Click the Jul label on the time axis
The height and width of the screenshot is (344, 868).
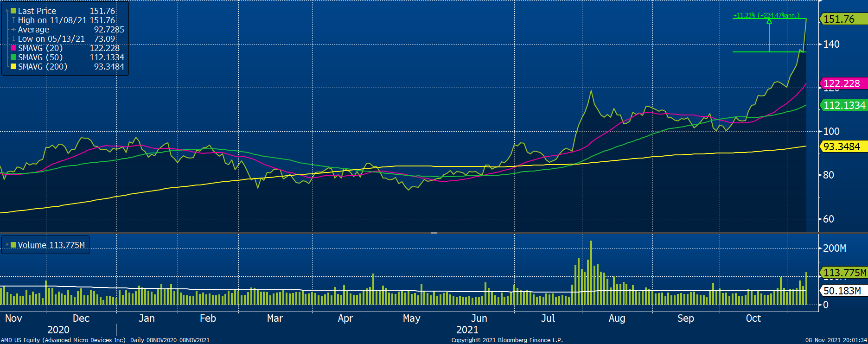click(x=548, y=318)
